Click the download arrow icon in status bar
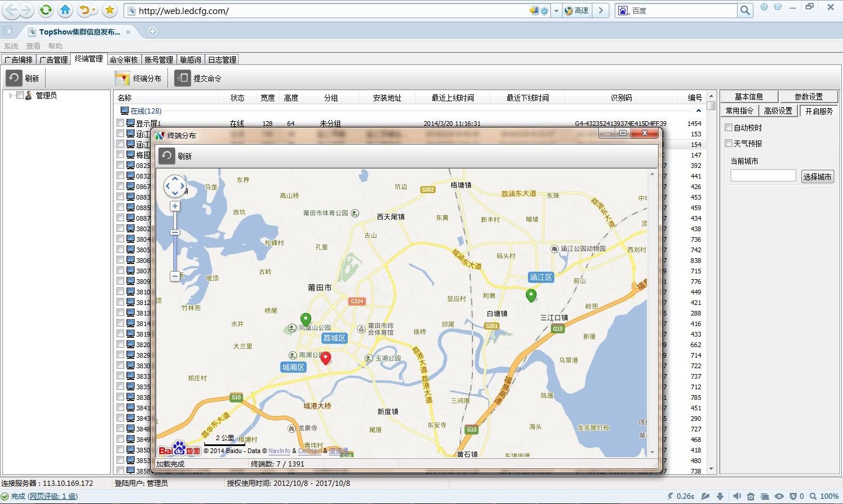 (x=720, y=496)
